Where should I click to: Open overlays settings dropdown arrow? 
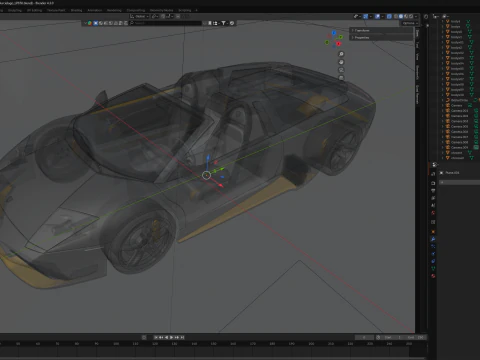tap(382, 16)
